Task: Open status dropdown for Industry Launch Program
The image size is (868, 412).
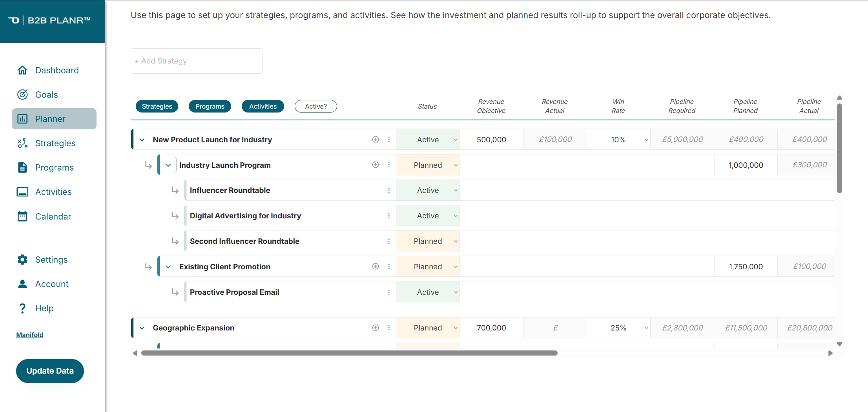Action: pos(455,165)
